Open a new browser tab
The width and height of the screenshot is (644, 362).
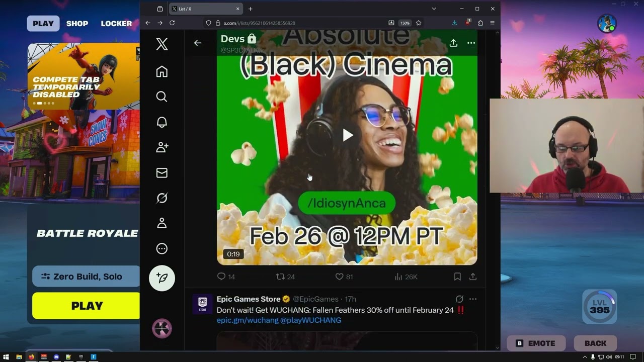click(251, 9)
